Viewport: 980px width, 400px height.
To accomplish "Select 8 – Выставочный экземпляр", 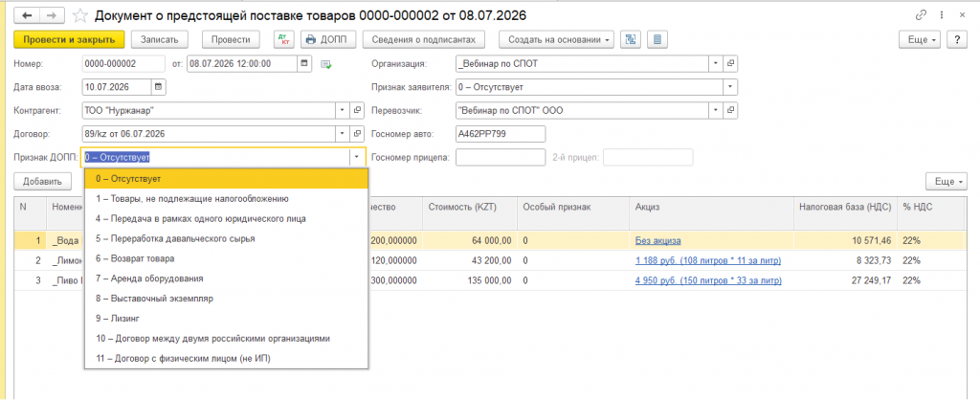I will pyautogui.click(x=226, y=299).
